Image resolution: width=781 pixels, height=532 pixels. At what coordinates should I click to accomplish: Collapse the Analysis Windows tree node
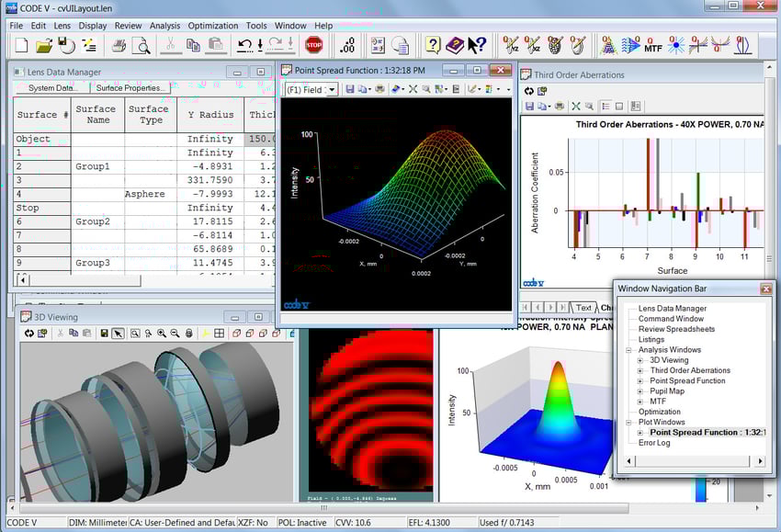pyautogui.click(x=629, y=350)
